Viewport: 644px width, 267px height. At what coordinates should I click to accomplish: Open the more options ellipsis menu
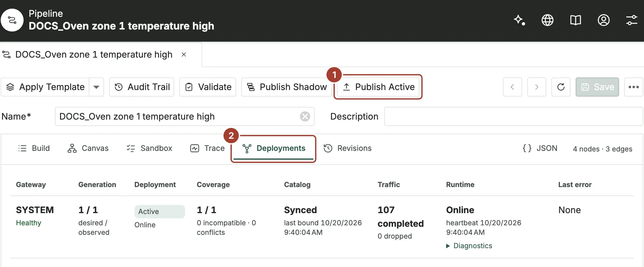pyautogui.click(x=634, y=87)
